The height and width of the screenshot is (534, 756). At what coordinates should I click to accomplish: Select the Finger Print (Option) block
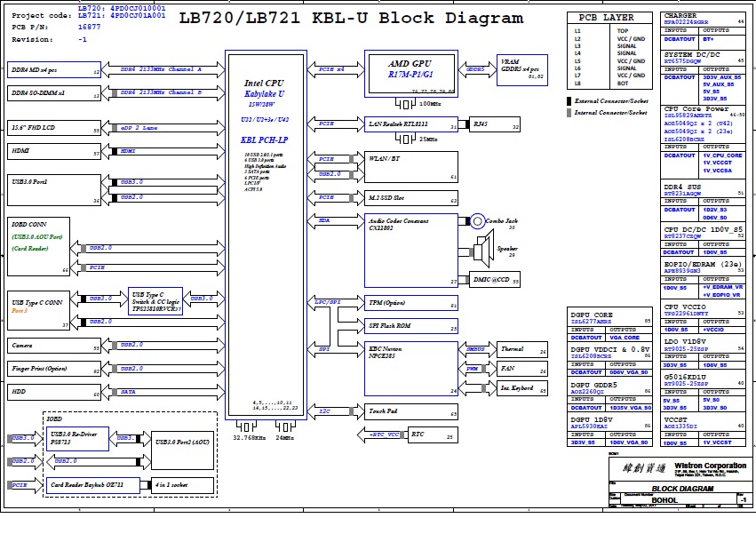54,369
